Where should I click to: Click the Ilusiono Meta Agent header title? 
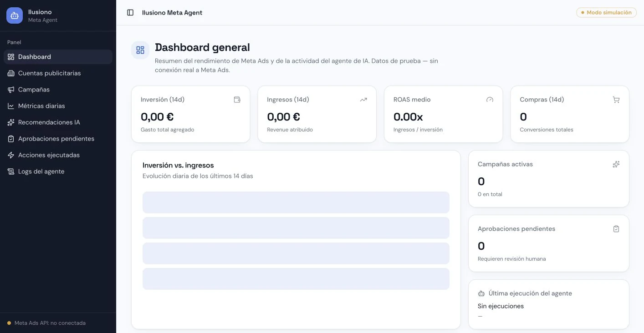[172, 13]
